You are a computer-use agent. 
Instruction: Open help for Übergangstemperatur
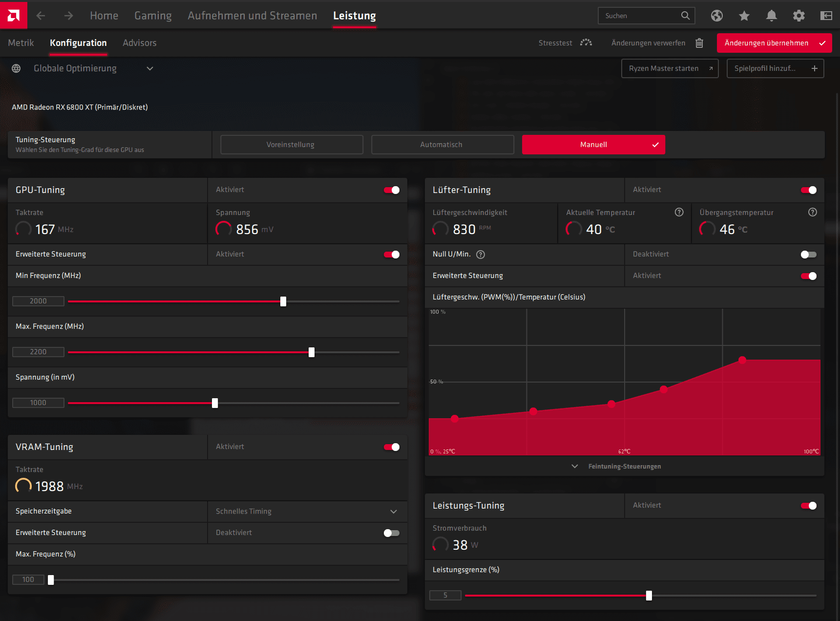(x=813, y=212)
